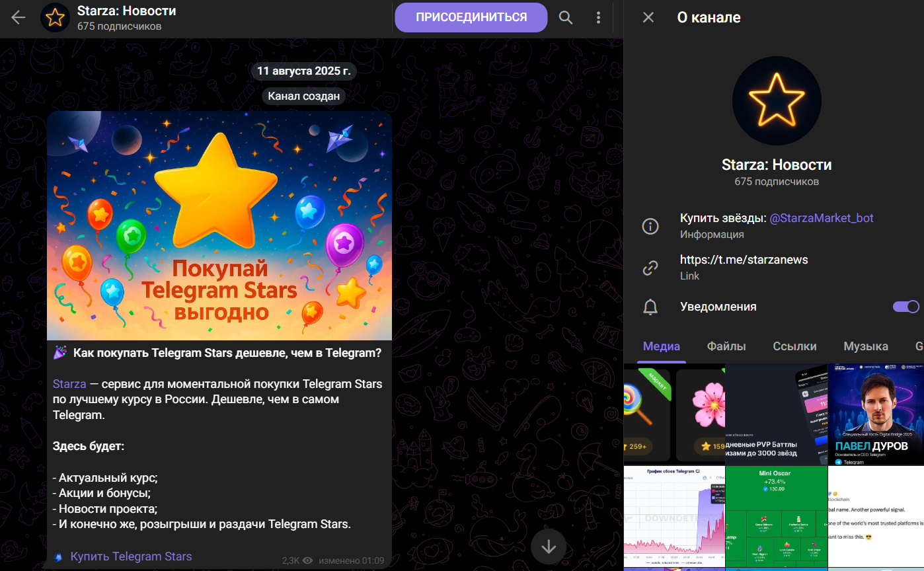Screen dimensions: 924x571
Task: Go back using the left arrow icon
Action: [18, 18]
